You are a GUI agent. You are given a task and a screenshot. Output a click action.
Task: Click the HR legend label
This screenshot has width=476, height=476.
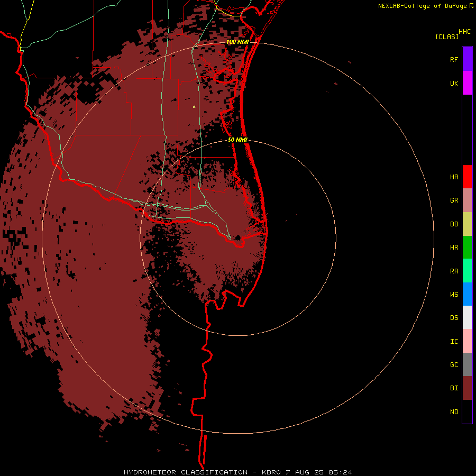(454, 248)
